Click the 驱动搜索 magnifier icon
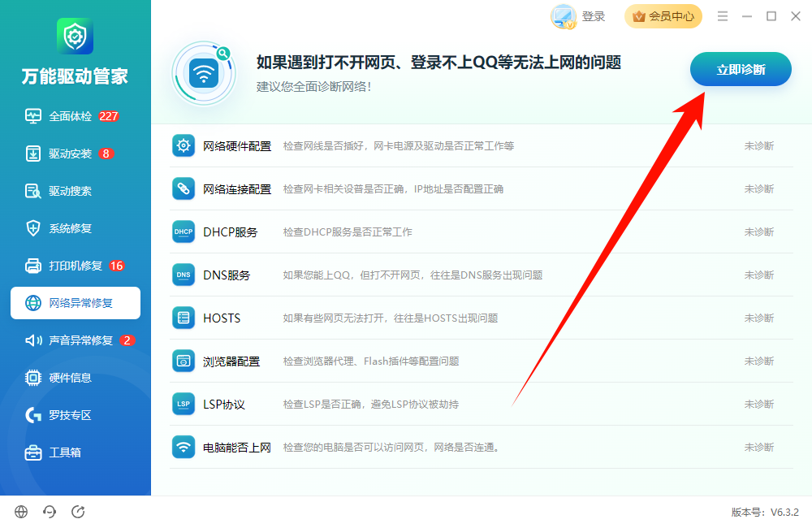Viewport: 812px width, 528px height. point(33,191)
